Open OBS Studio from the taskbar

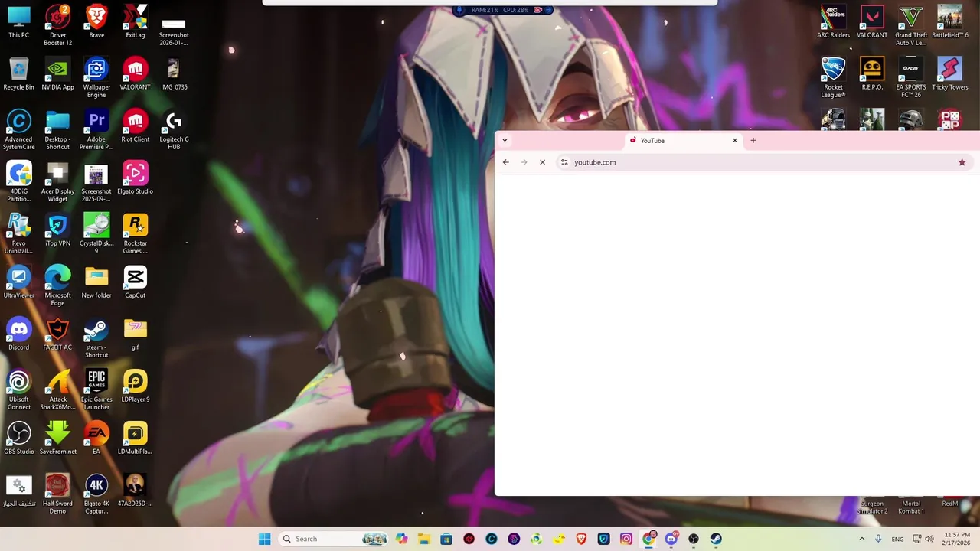(x=694, y=539)
